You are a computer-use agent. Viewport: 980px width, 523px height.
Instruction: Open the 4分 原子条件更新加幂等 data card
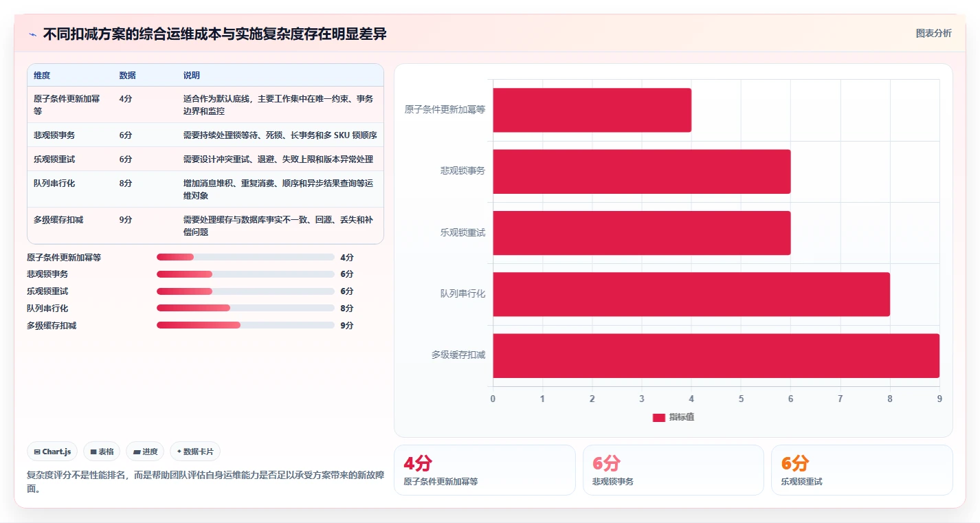tap(485, 470)
